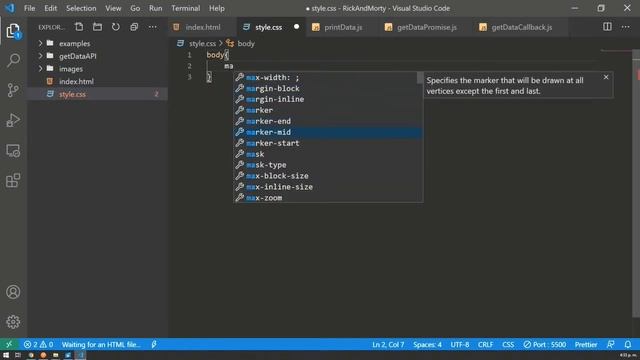Choose highlighted marker-mid suggestion
640x360 pixels.
(x=327, y=132)
